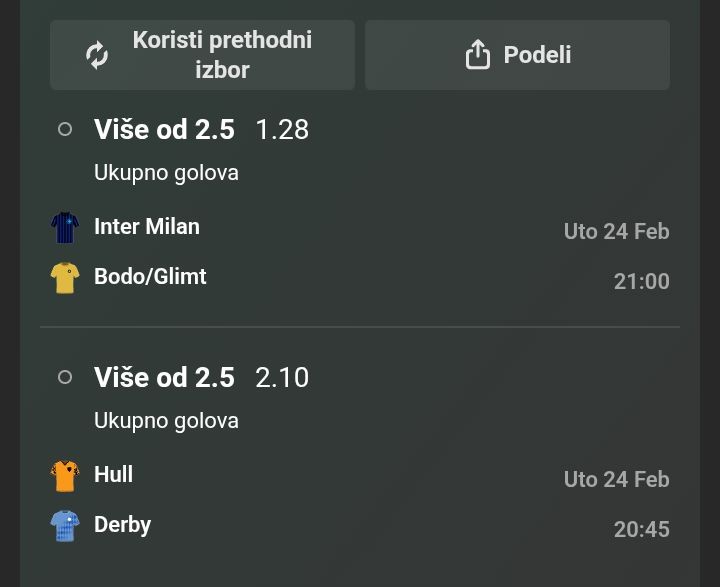
Task: Open the Derby team name
Action: (122, 524)
